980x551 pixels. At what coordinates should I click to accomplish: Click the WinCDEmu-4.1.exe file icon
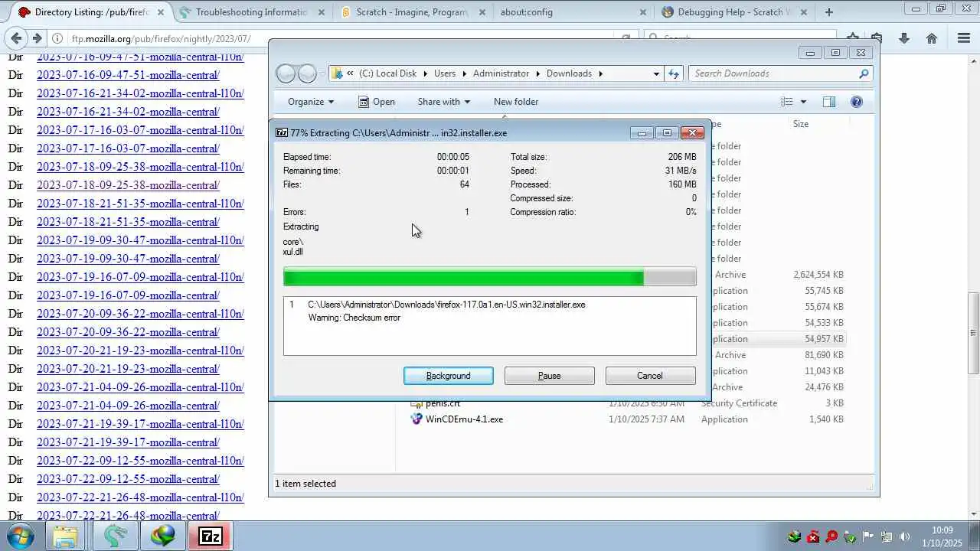[416, 419]
